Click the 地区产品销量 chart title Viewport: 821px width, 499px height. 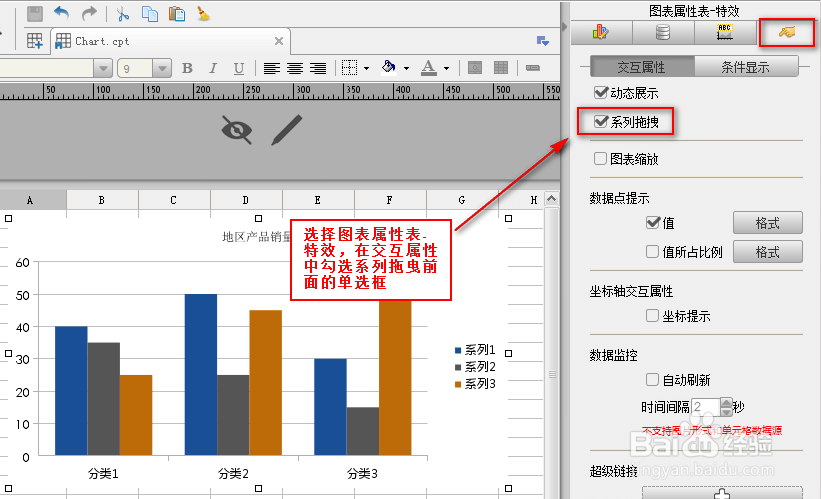pos(257,237)
